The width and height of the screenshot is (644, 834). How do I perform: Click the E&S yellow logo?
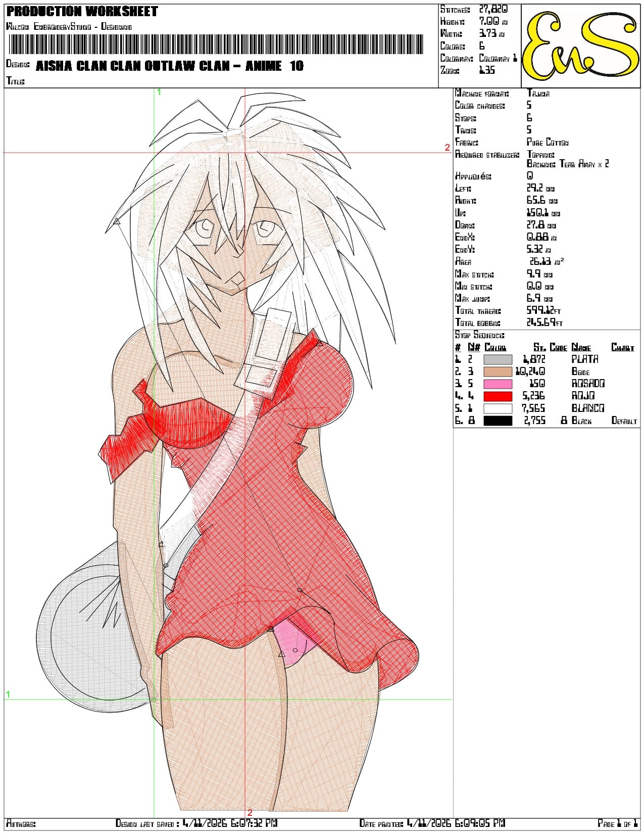(x=580, y=45)
